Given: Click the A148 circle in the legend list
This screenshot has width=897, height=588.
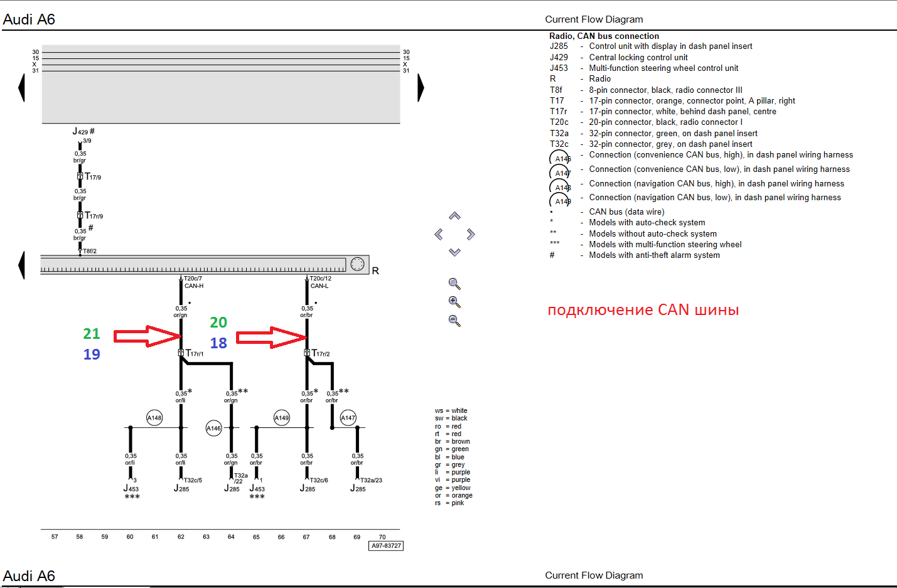Looking at the screenshot, I should click(x=560, y=187).
